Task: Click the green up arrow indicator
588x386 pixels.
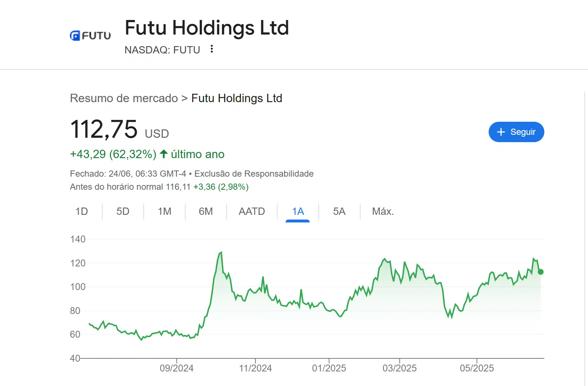Action: 164,154
